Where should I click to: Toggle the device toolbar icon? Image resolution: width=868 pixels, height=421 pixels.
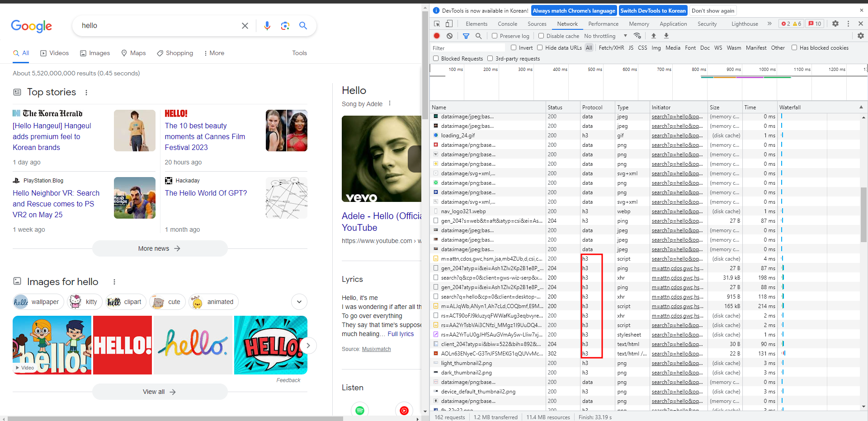tap(449, 24)
